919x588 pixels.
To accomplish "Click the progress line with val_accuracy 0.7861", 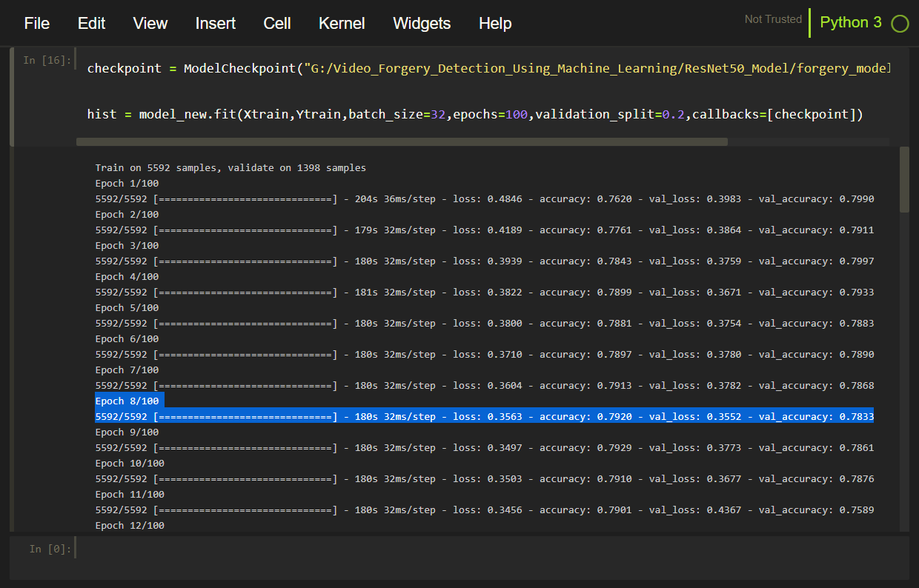I will (x=485, y=448).
